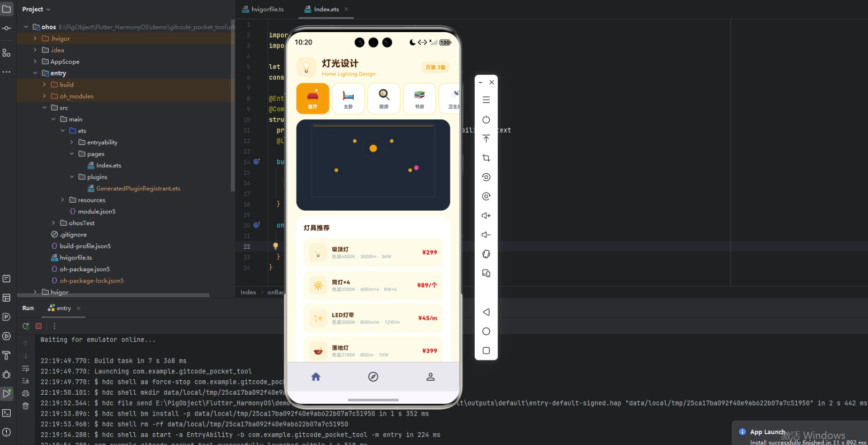The width and height of the screenshot is (868, 445).
Task: Open the emulator toolbar hamburger menu
Action: click(x=486, y=100)
